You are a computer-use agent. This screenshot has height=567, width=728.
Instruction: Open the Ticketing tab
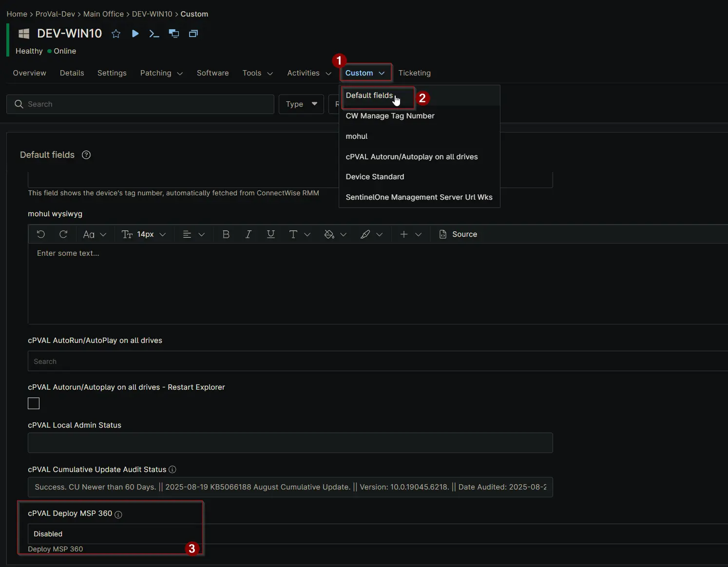[x=415, y=73]
